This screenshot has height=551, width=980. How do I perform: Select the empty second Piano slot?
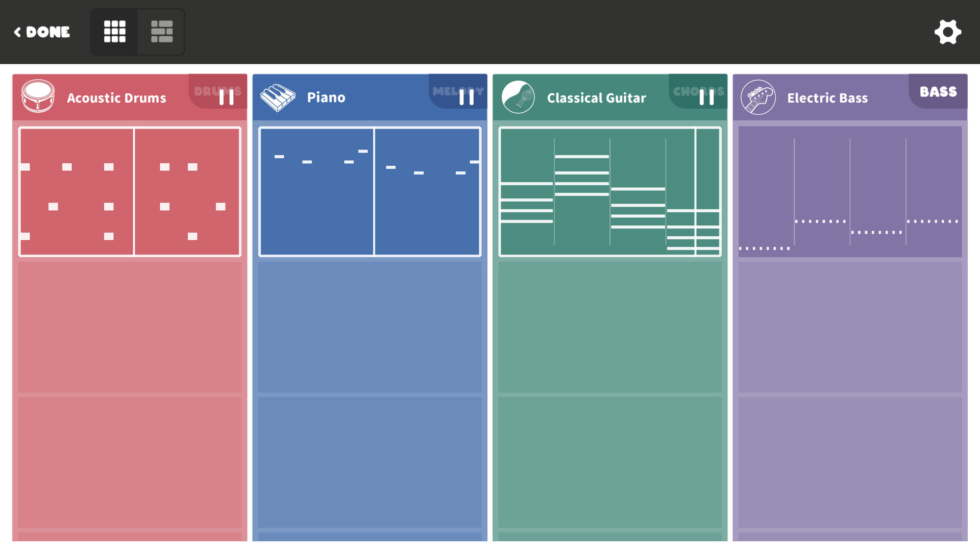[370, 327]
